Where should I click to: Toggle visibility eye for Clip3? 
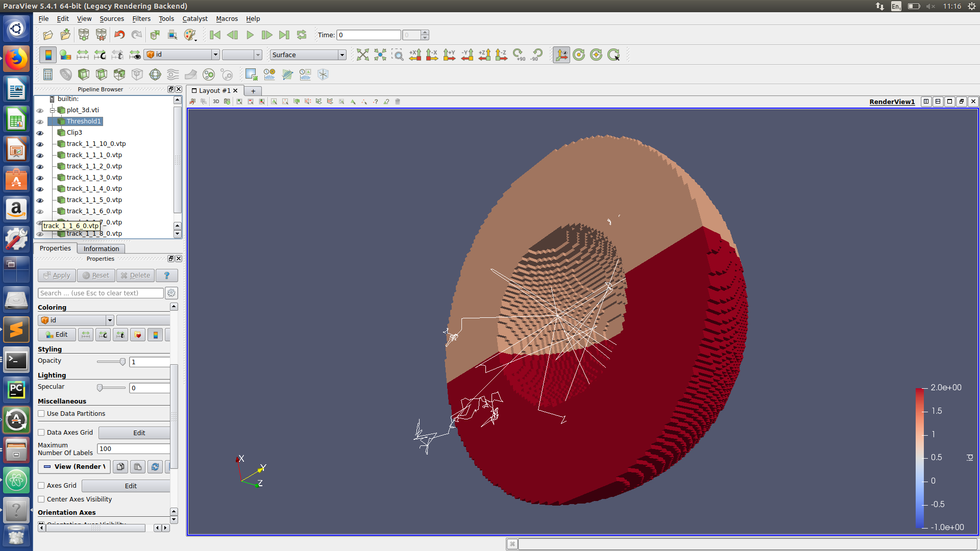(x=40, y=133)
